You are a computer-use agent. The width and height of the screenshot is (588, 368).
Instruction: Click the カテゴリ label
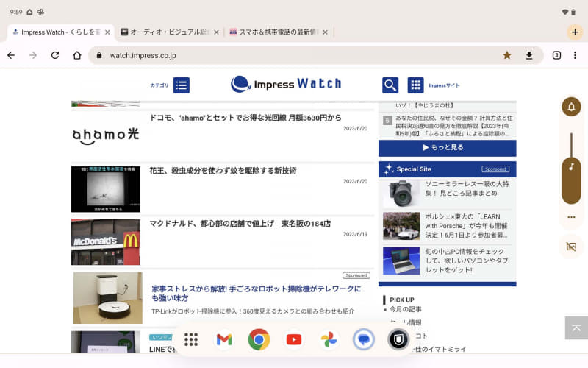159,85
